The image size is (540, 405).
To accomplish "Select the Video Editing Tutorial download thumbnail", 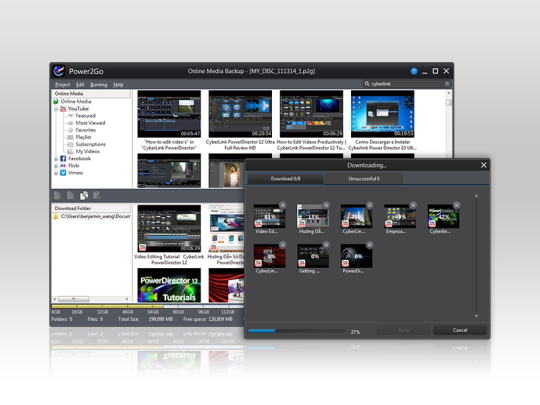I will (169, 229).
